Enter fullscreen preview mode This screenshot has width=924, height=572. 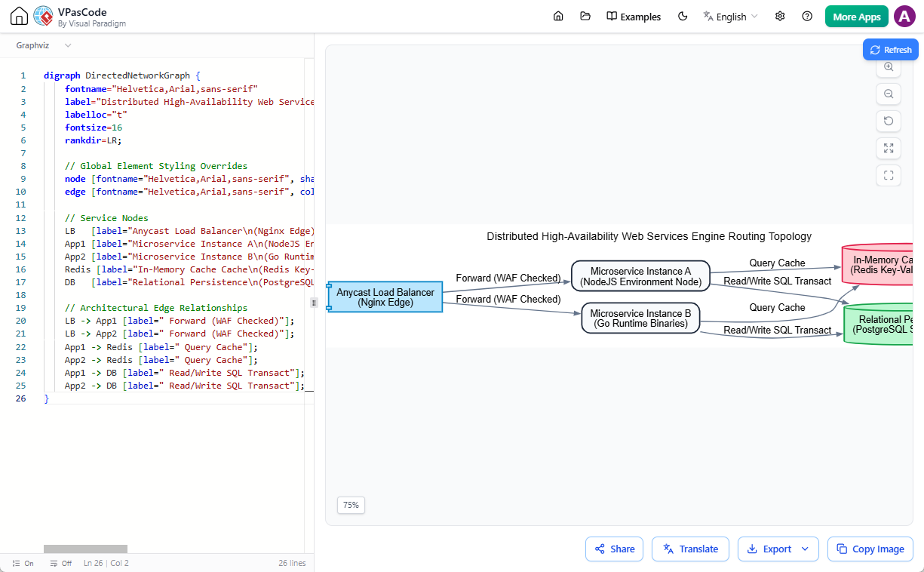(889, 176)
